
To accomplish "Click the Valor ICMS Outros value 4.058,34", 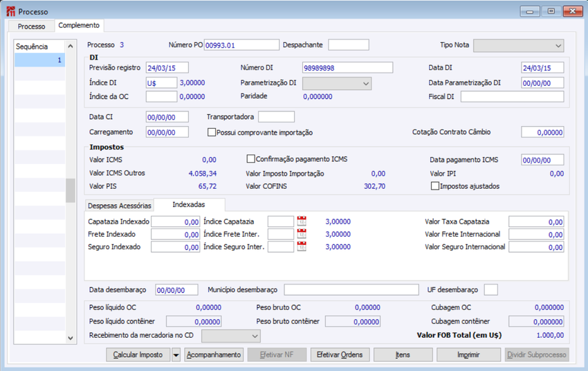I will click(203, 173).
